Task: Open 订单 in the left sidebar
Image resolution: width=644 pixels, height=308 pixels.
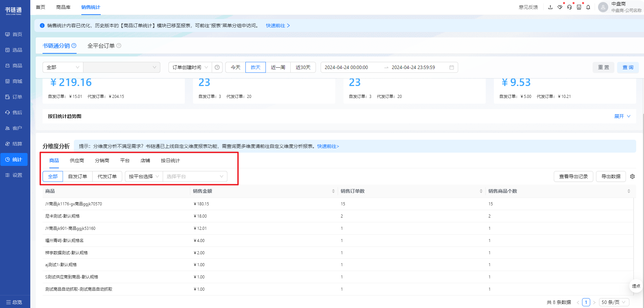Action: (x=14, y=97)
